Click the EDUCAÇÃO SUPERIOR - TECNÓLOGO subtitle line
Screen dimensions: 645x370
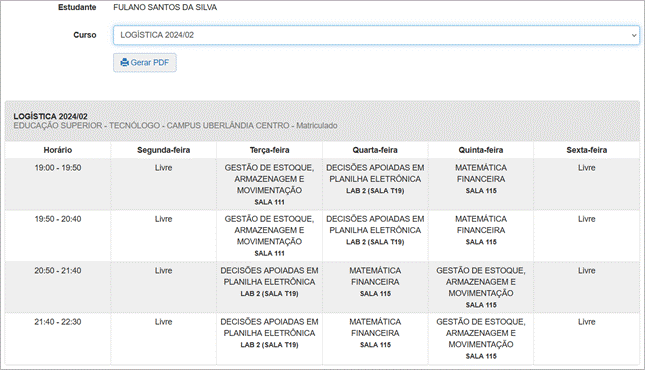(175, 126)
